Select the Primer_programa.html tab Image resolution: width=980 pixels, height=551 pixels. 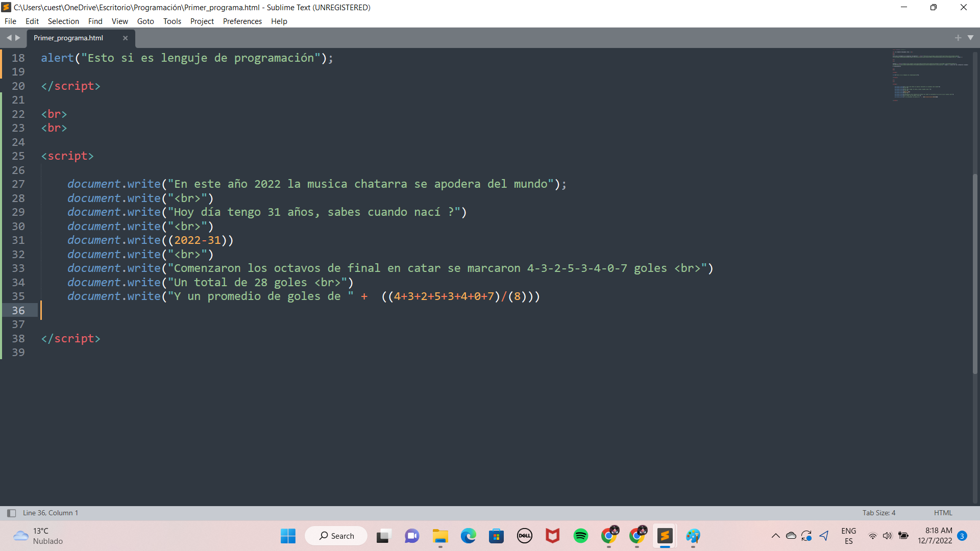coord(68,38)
